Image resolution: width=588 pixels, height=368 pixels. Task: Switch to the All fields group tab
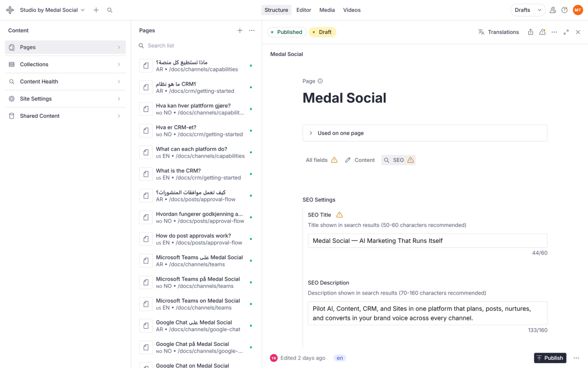tap(321, 160)
